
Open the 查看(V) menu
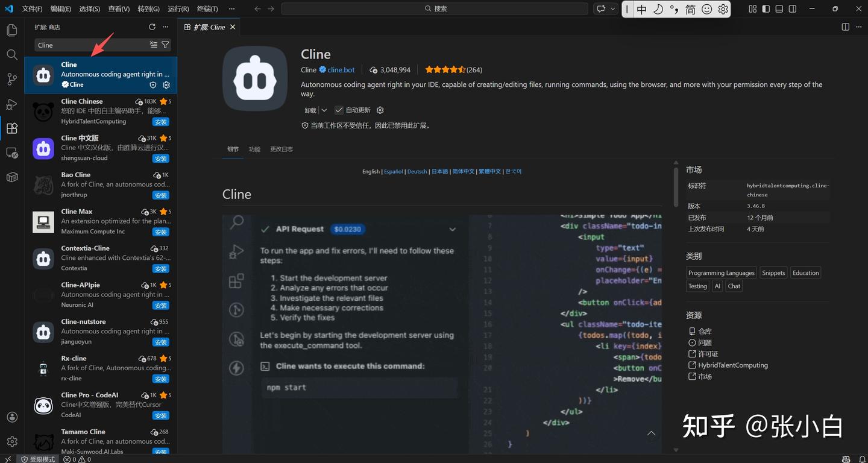click(119, 9)
